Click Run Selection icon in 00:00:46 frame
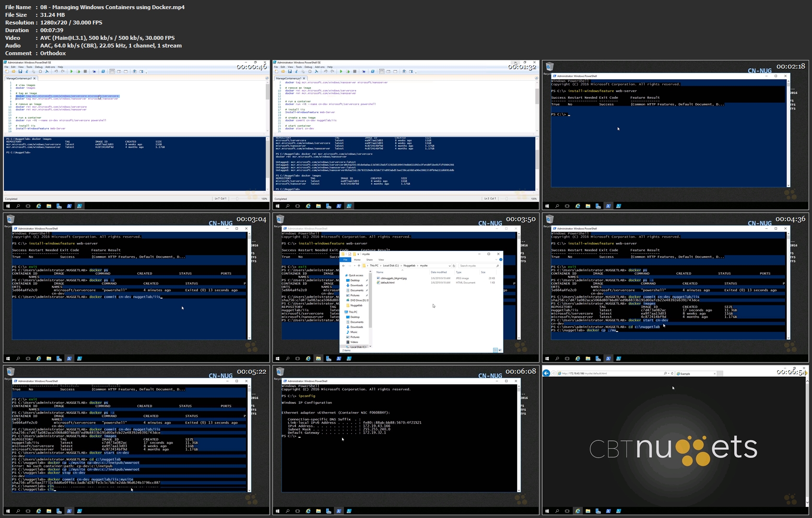Image resolution: width=812 pixels, height=518 pixels. pos(78,71)
